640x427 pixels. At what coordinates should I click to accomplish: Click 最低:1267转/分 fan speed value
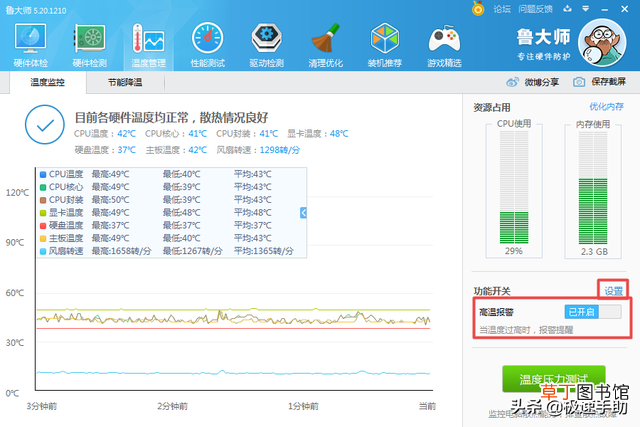coord(193,251)
